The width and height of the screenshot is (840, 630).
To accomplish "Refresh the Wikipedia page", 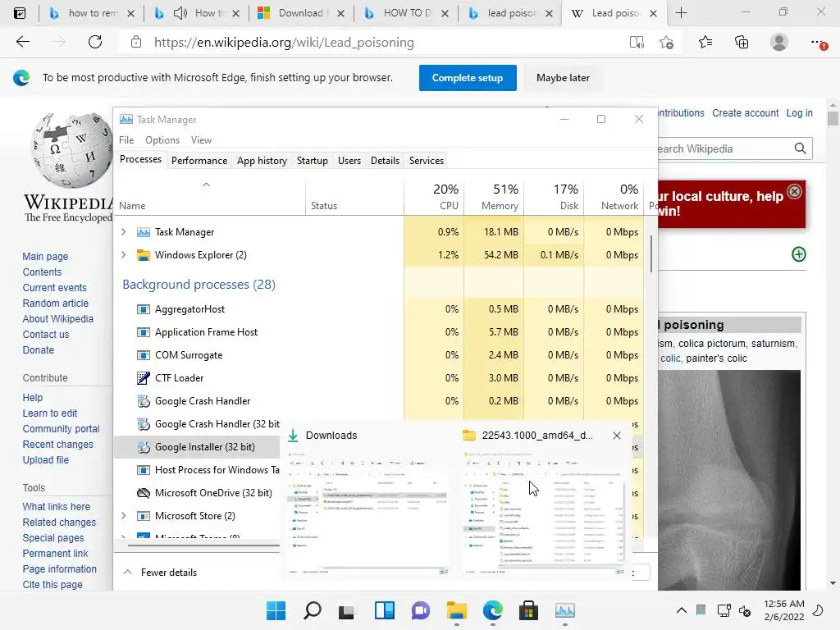I will coord(95,42).
